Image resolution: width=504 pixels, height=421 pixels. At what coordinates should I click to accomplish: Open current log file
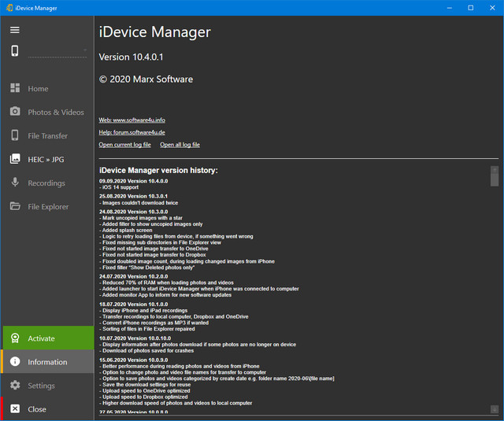click(124, 145)
